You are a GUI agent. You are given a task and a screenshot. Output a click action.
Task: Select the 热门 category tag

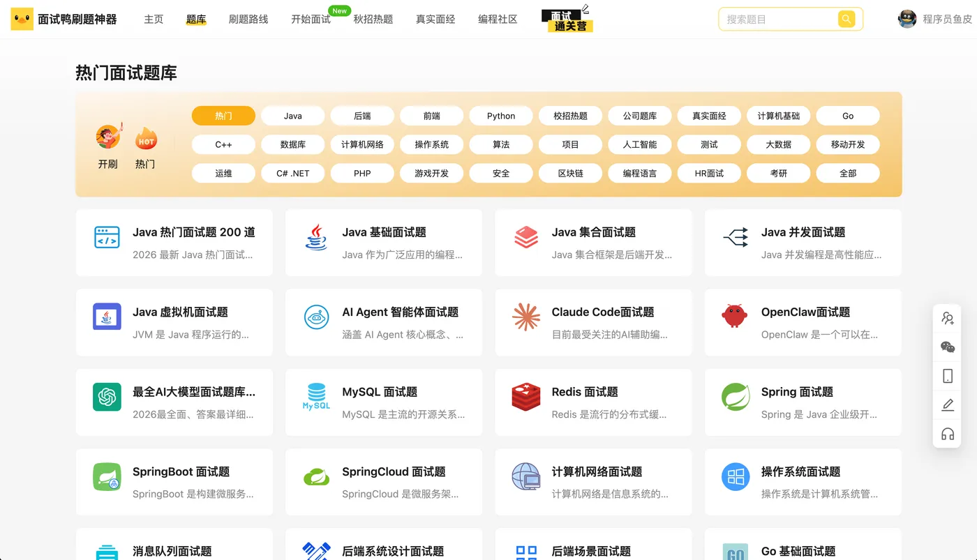(x=223, y=116)
